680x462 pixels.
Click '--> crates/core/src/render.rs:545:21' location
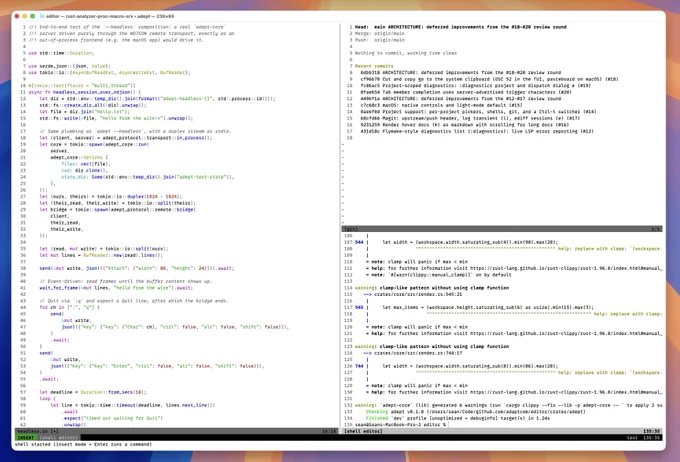coord(412,294)
